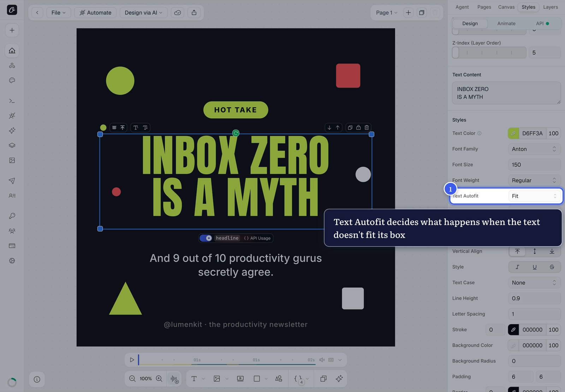Click the Text Color swatch D6FF3A

click(513, 133)
